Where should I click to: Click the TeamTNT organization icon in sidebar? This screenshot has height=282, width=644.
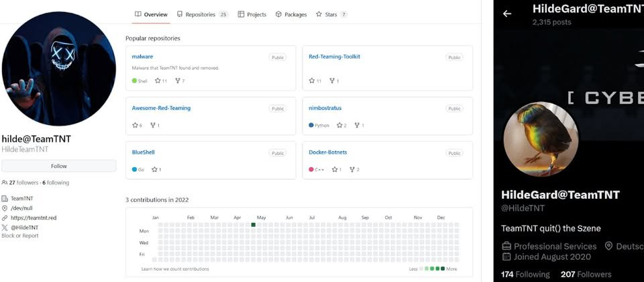point(5,199)
